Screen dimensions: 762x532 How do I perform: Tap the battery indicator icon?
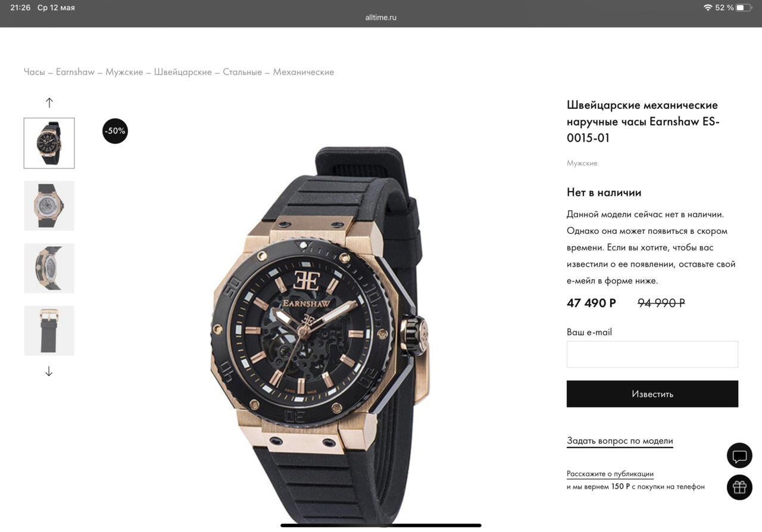tap(744, 8)
